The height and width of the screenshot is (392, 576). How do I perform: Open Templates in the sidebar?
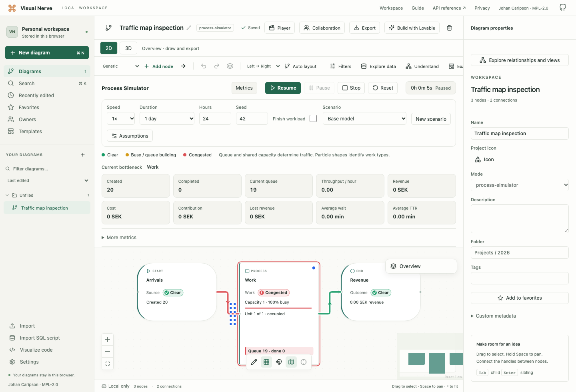[x=47, y=132]
